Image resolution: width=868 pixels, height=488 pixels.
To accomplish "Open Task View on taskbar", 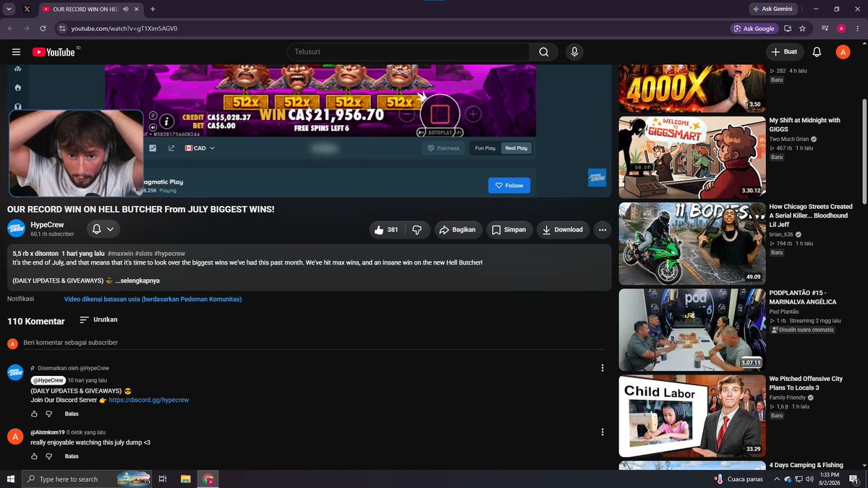I will (x=163, y=479).
